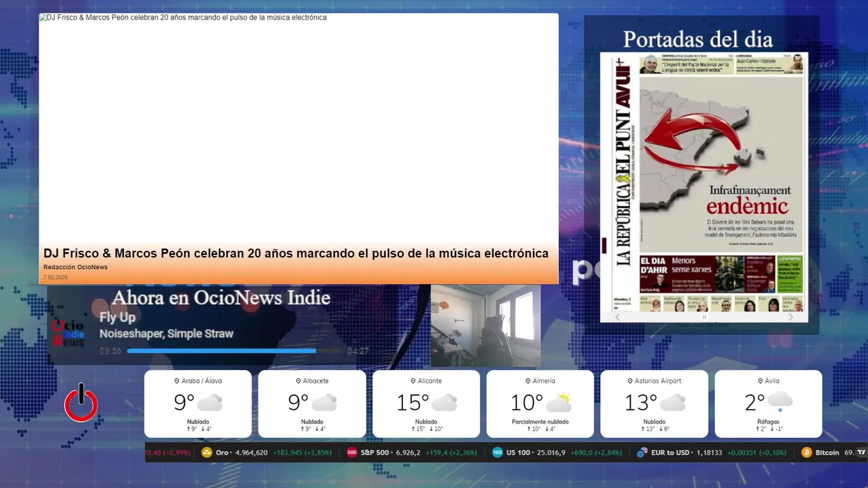Image resolution: width=868 pixels, height=488 pixels.
Task: Click the S&P 500 ticker icon
Action: (x=352, y=452)
